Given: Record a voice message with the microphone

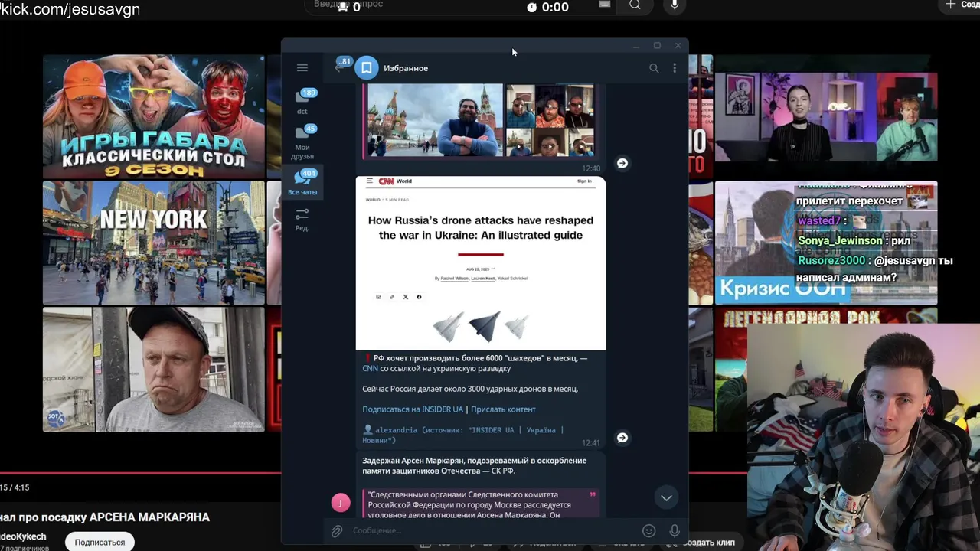Looking at the screenshot, I should (x=675, y=530).
